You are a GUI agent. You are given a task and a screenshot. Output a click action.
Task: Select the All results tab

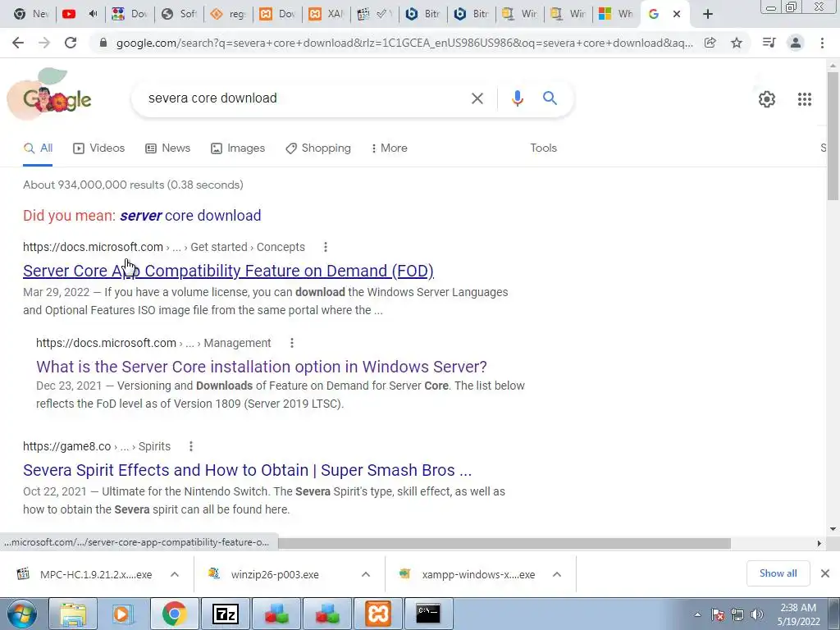coord(38,148)
